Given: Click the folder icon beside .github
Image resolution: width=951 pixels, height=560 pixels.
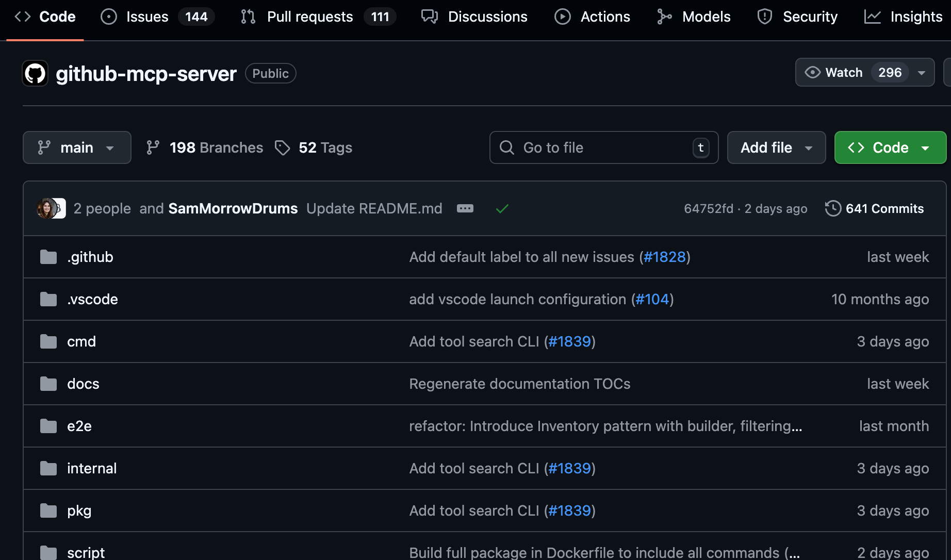Looking at the screenshot, I should tap(48, 257).
